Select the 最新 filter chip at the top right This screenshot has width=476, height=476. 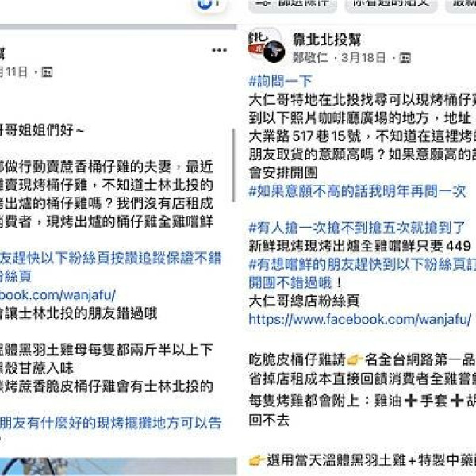click(x=460, y=5)
